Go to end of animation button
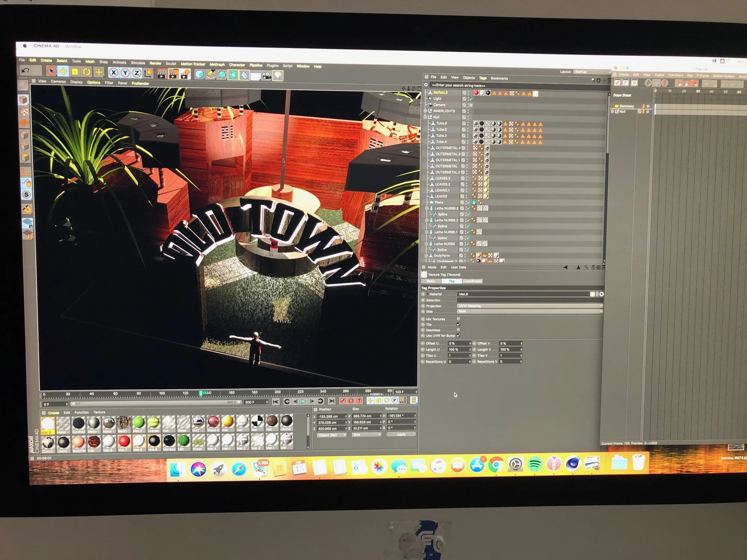This screenshot has width=747, height=560. tap(331, 401)
